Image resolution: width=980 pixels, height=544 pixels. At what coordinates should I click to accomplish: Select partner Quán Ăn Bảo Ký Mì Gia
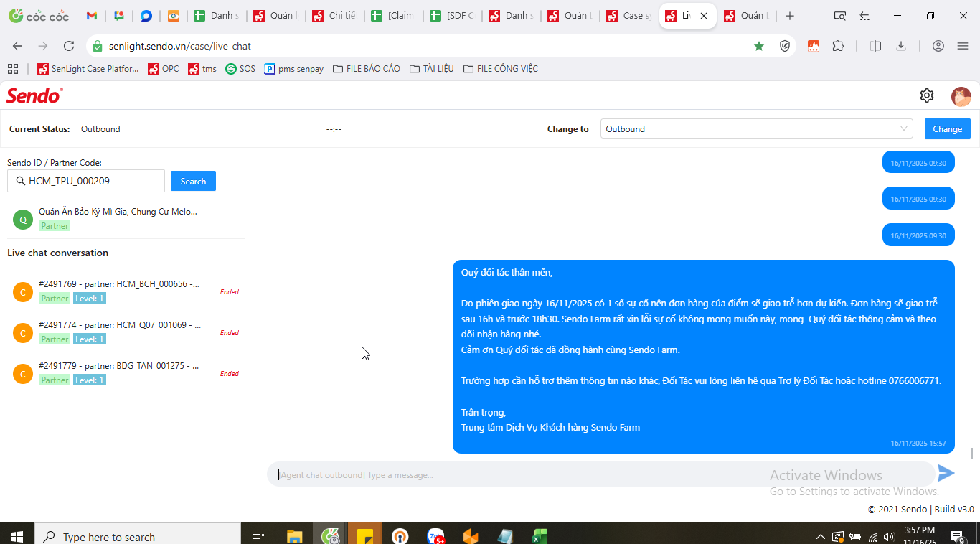click(126, 218)
